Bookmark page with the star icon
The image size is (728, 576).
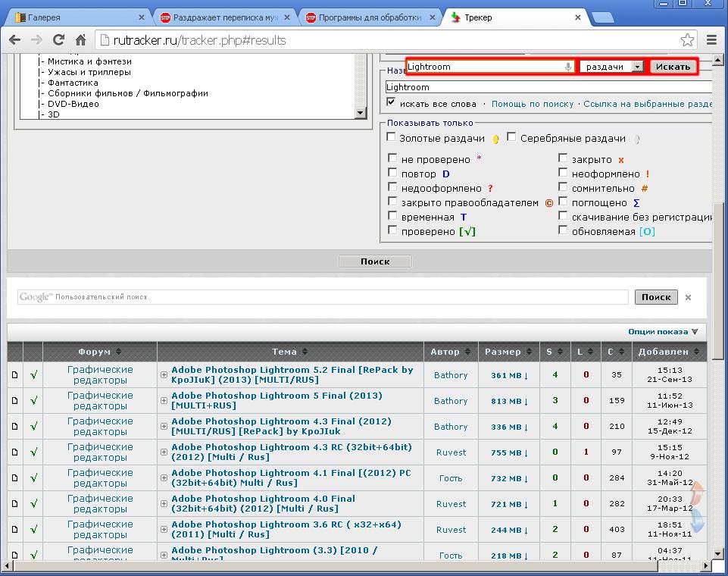click(x=687, y=40)
